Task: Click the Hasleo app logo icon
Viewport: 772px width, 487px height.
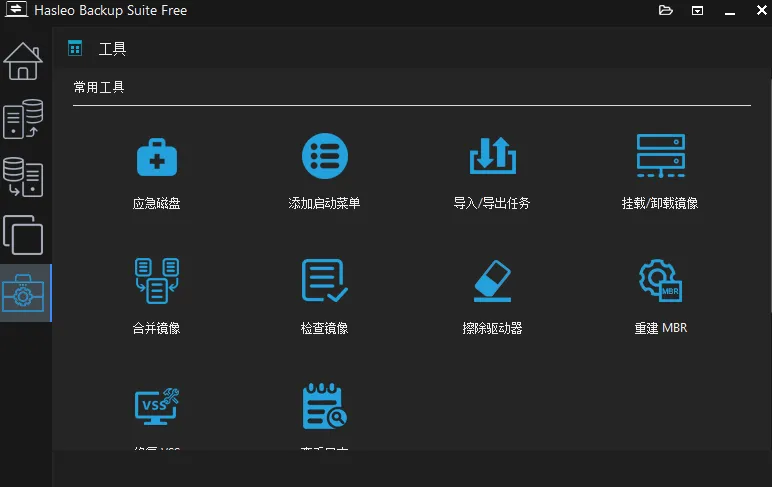Action: (x=16, y=9)
